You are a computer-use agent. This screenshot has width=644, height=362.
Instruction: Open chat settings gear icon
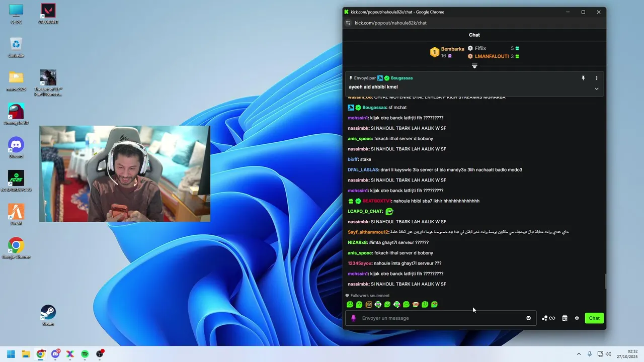pos(577,318)
